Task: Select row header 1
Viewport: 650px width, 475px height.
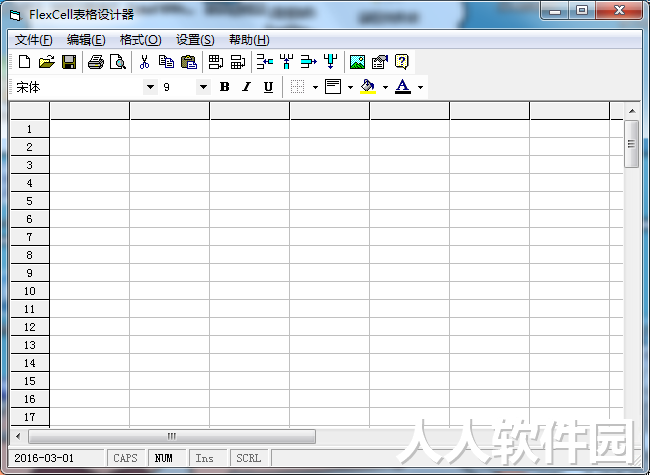Action: pyautogui.click(x=29, y=129)
